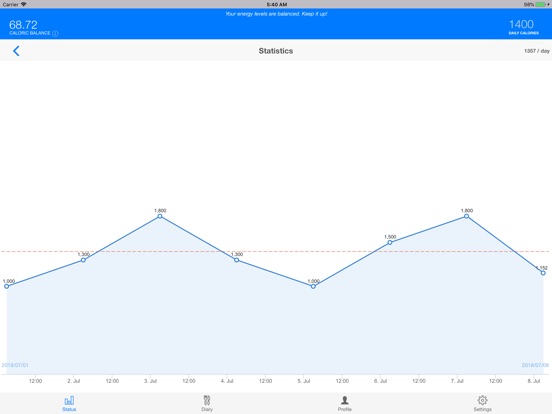This screenshot has width=552, height=414.
Task: Tap the back chevron arrow
Action: 16,51
